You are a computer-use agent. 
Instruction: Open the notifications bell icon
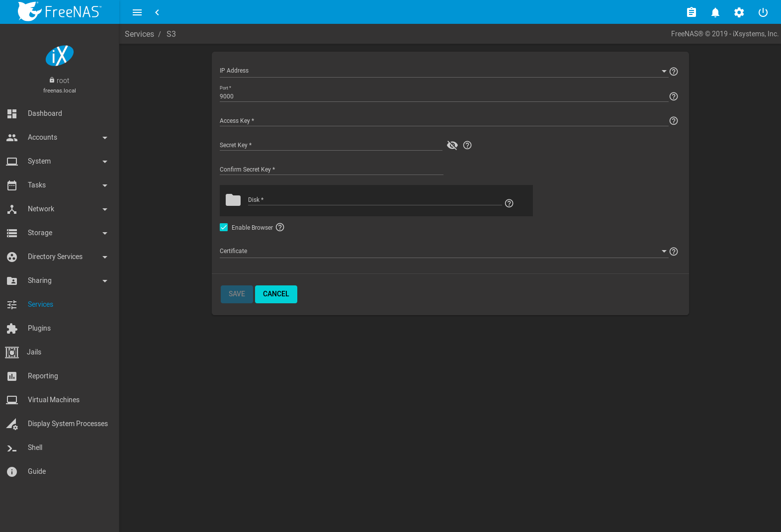(x=715, y=12)
